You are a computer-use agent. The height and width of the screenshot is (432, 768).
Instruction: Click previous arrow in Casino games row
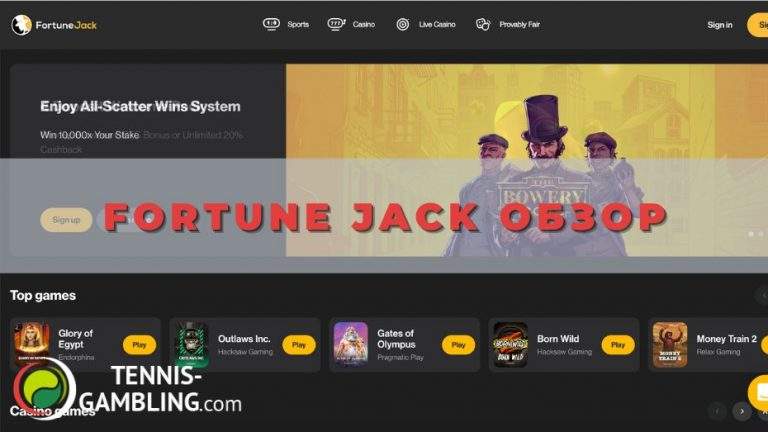click(x=717, y=411)
